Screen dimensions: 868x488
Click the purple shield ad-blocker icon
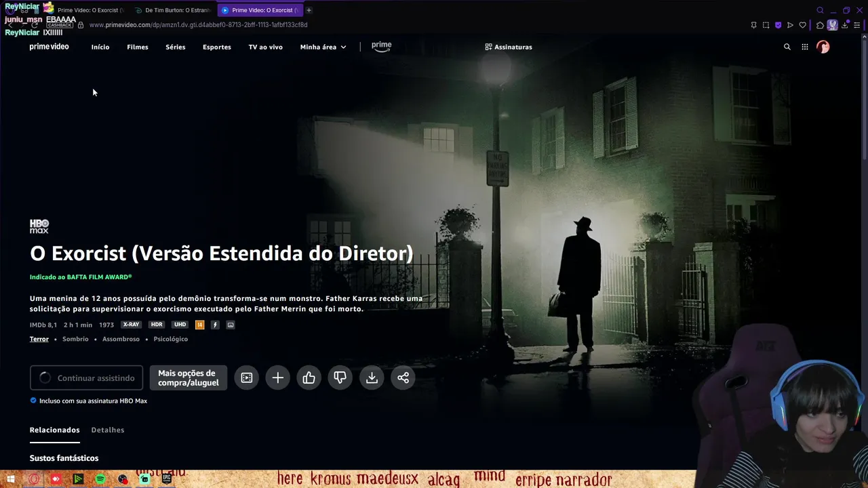778,25
